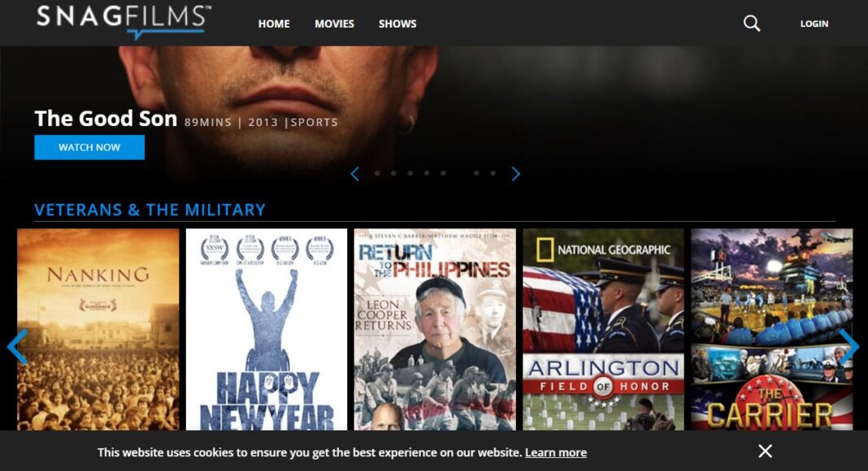This screenshot has height=471, width=868.
Task: Open the SHOWS navigation item
Action: click(397, 24)
